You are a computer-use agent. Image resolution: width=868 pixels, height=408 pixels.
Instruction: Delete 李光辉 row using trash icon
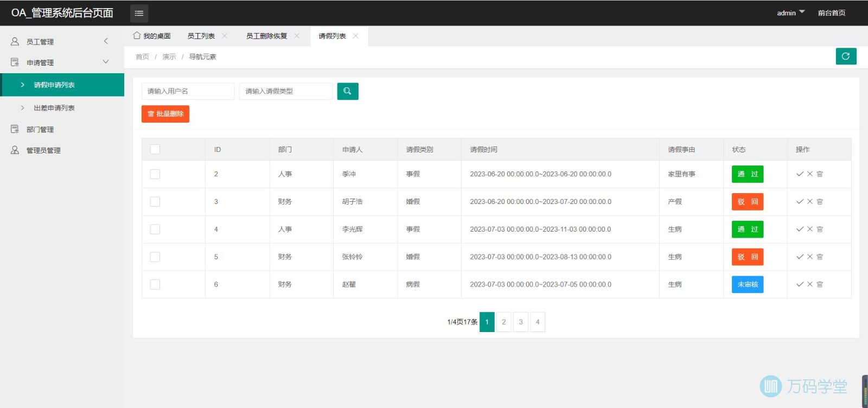point(820,229)
